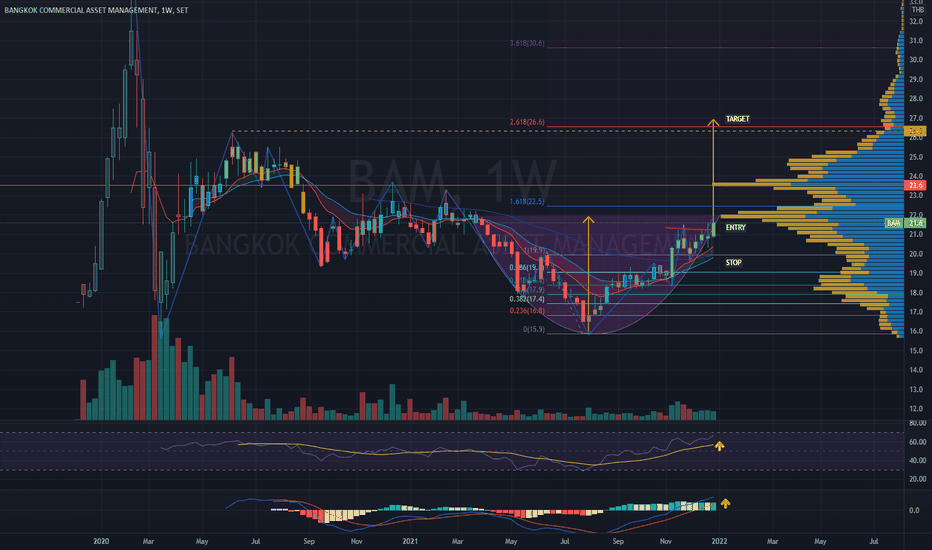Click the 2020 label on time axis

[101, 541]
